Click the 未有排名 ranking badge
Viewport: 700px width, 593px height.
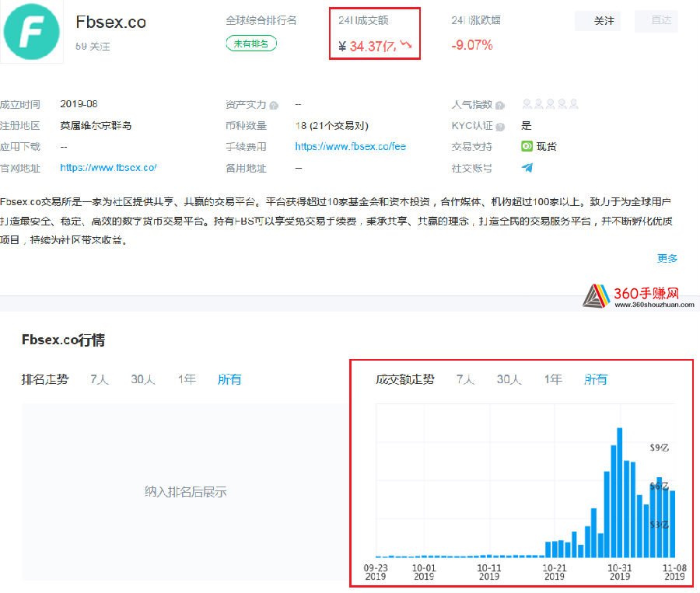pyautogui.click(x=251, y=44)
